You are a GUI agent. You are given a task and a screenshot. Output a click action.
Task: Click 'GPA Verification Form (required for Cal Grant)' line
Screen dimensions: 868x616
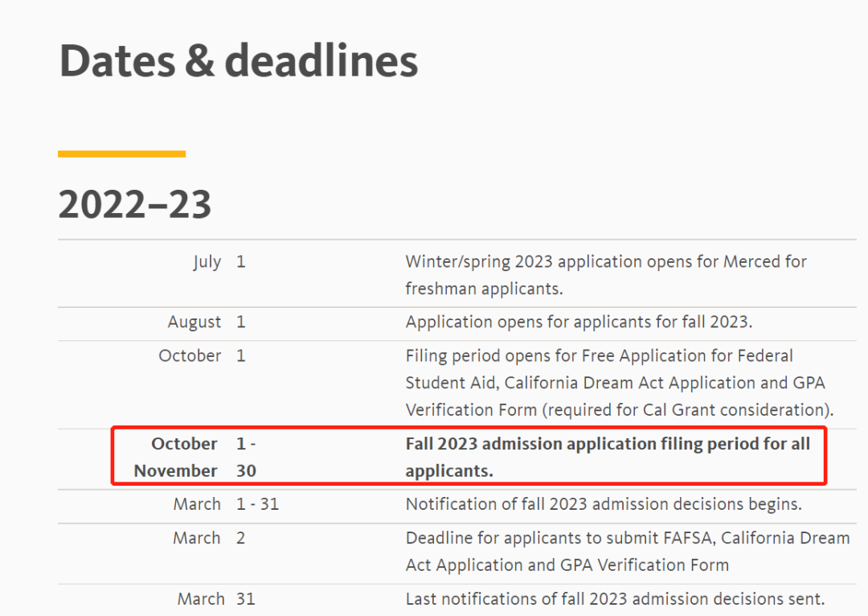(x=620, y=410)
